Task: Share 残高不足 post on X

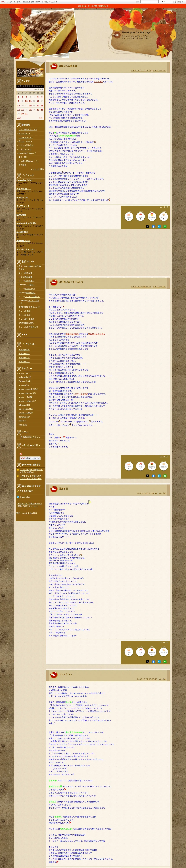Action: (147, 662)
